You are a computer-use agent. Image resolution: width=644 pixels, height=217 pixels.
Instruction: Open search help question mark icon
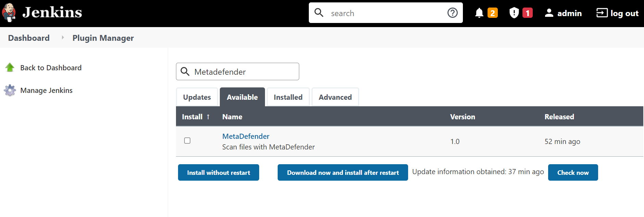[x=453, y=13]
